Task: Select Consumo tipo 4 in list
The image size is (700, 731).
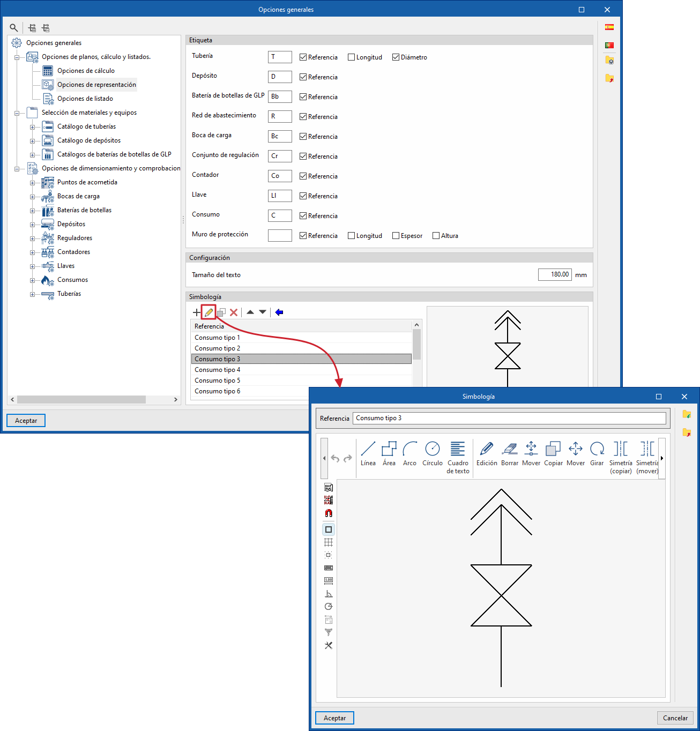Action: pyautogui.click(x=301, y=370)
